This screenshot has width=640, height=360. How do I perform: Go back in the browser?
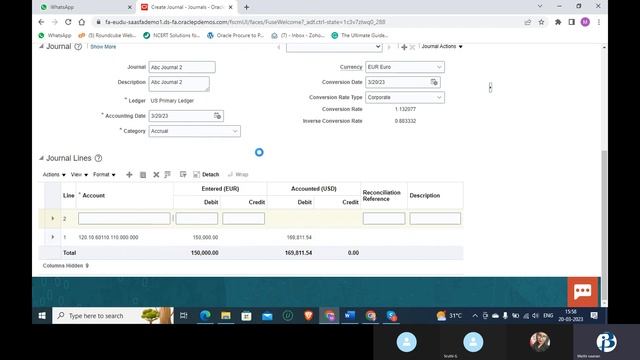click(41, 22)
